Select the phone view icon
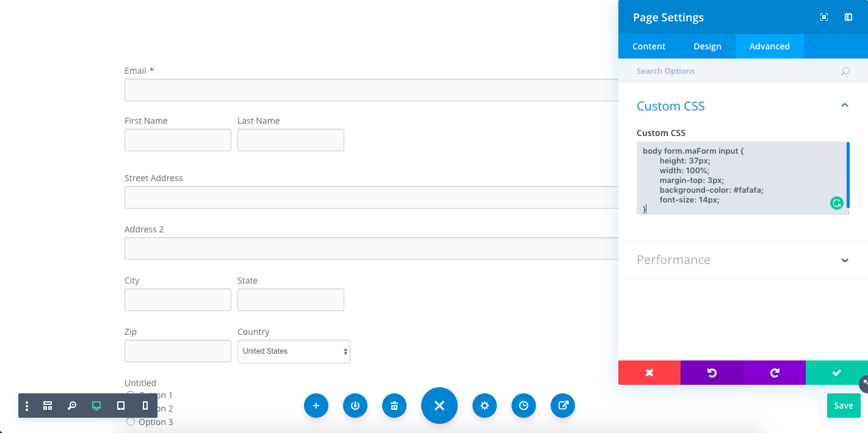868x433 pixels. pyautogui.click(x=145, y=406)
